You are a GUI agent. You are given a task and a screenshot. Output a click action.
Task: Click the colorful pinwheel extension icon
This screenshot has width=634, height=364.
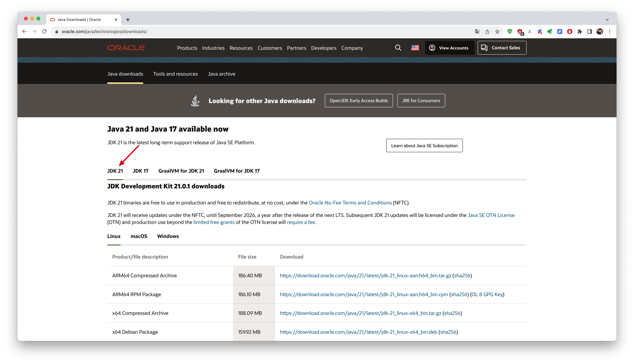(540, 32)
